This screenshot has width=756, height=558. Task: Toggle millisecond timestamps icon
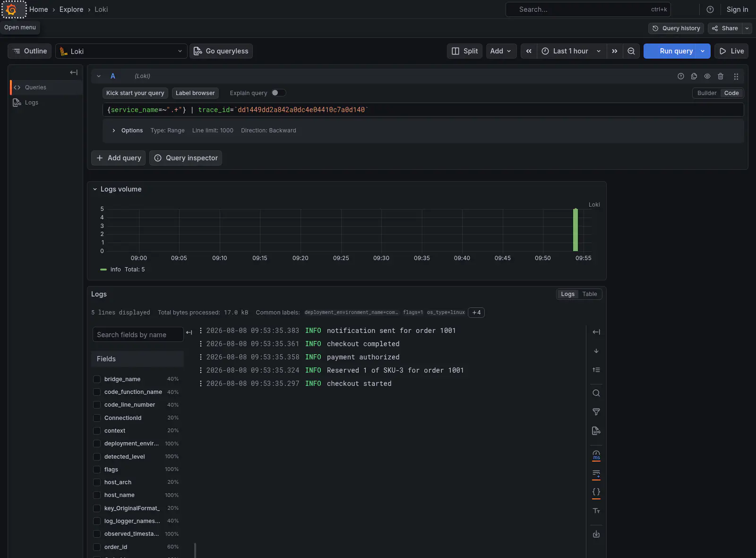pyautogui.click(x=596, y=455)
